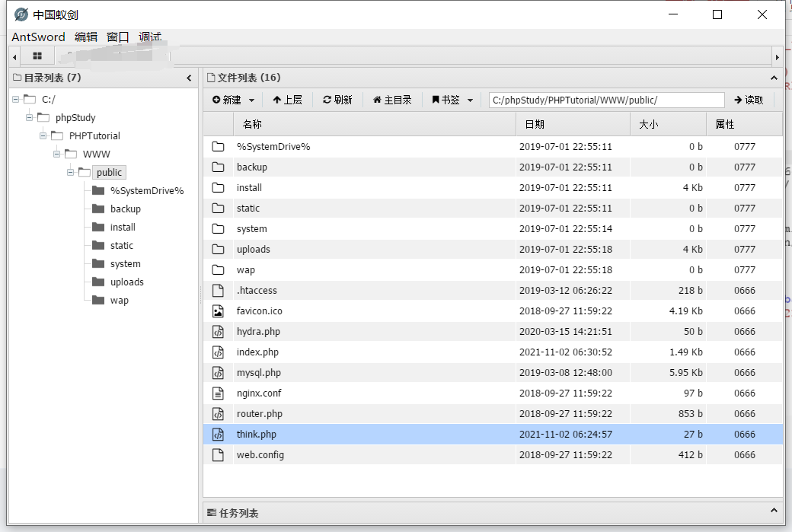This screenshot has width=792, height=532.
Task: Sort files by 大小 column header
Action: pos(669,124)
